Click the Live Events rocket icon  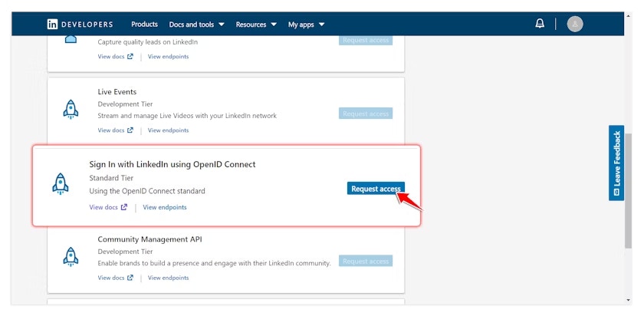(71, 110)
